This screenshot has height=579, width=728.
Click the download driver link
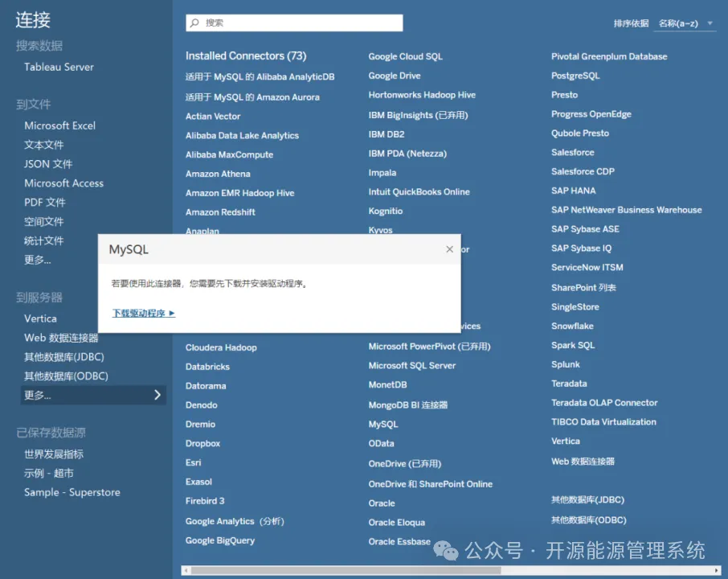pyautogui.click(x=144, y=313)
